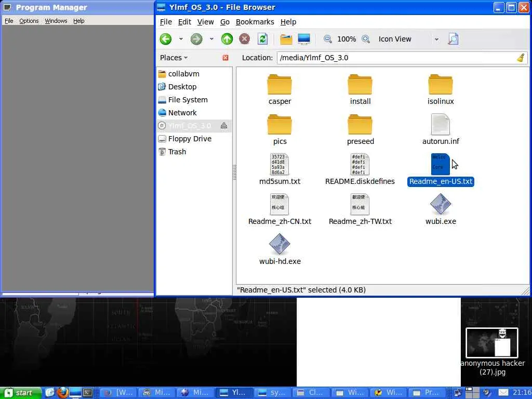Switch to the sy... taskbar window button
This screenshot has width=532, height=399.
pos(273,393)
